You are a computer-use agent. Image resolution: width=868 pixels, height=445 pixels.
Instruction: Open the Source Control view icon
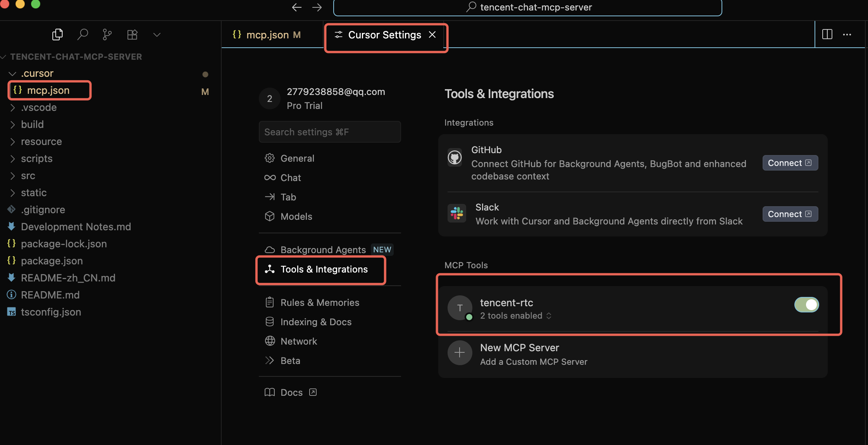[x=107, y=34]
